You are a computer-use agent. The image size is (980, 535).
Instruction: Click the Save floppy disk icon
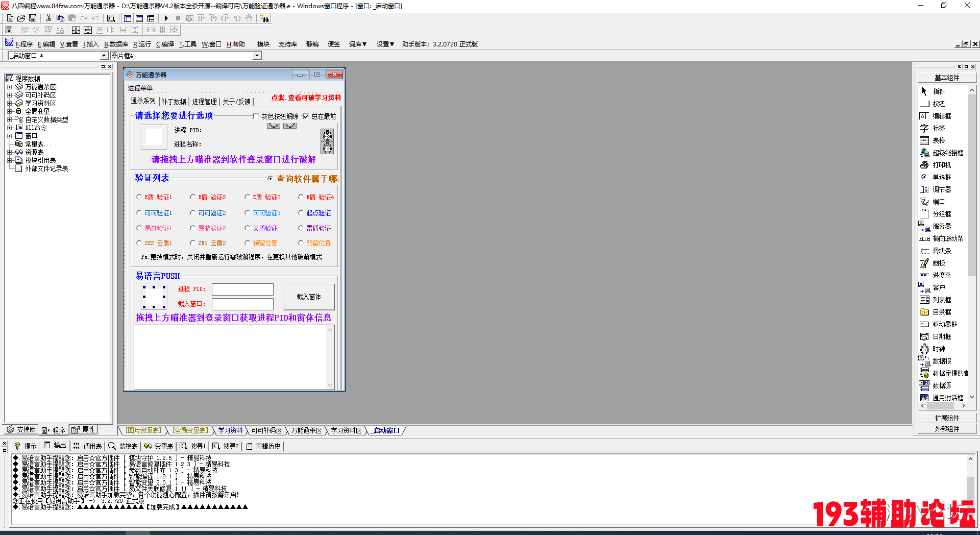click(x=32, y=18)
